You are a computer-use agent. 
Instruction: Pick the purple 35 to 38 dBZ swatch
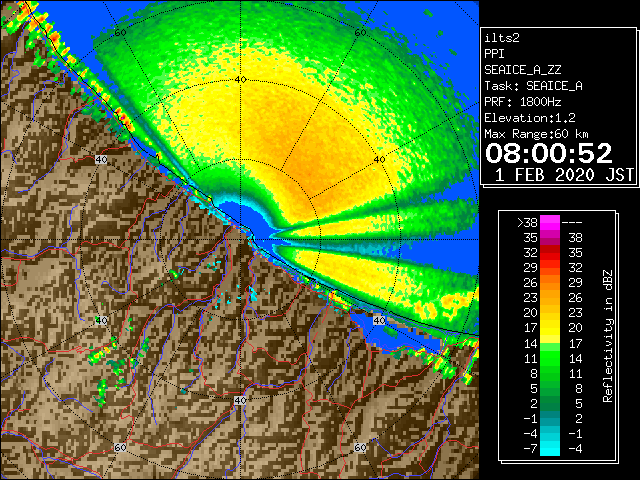point(550,238)
